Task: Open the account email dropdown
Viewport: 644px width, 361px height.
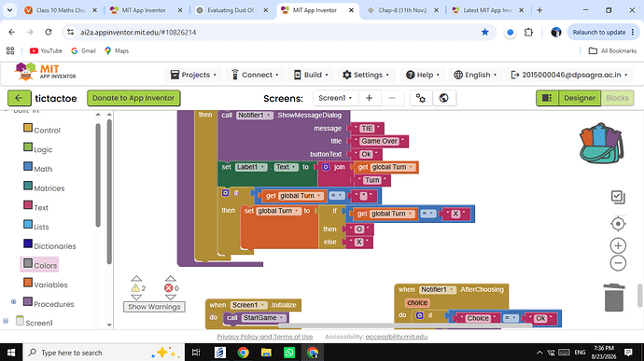Action: (x=568, y=75)
